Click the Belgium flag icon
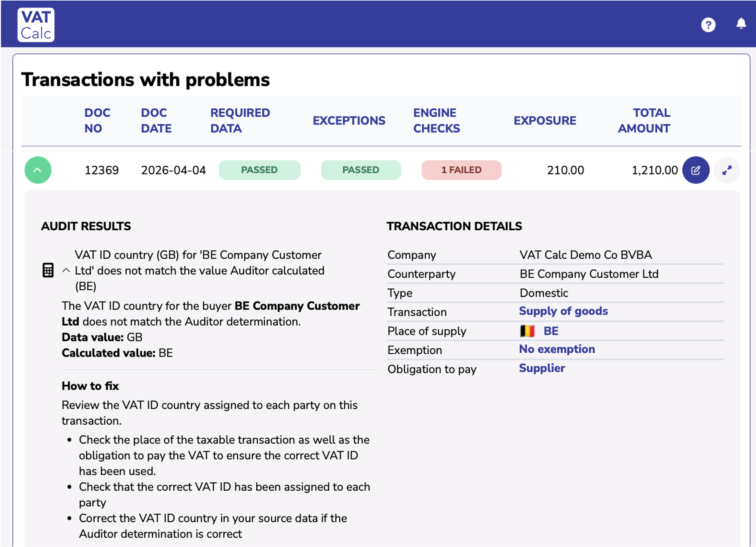The height and width of the screenshot is (547, 756). coord(527,331)
